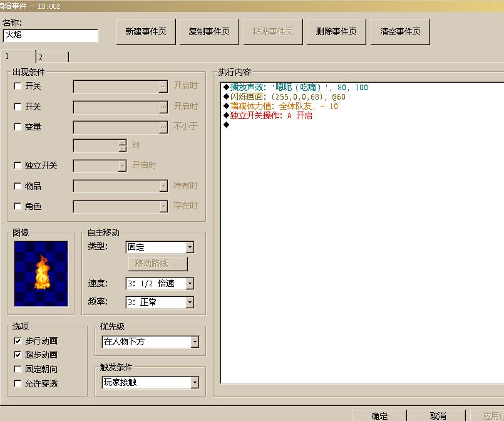Enable the first 开关 condition checkbox

click(18, 86)
